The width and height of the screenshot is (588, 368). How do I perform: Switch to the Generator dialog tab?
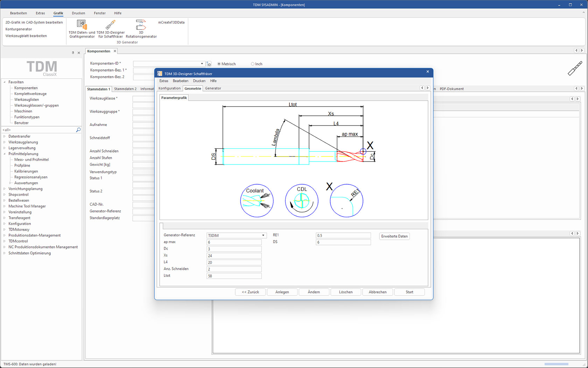[213, 88]
